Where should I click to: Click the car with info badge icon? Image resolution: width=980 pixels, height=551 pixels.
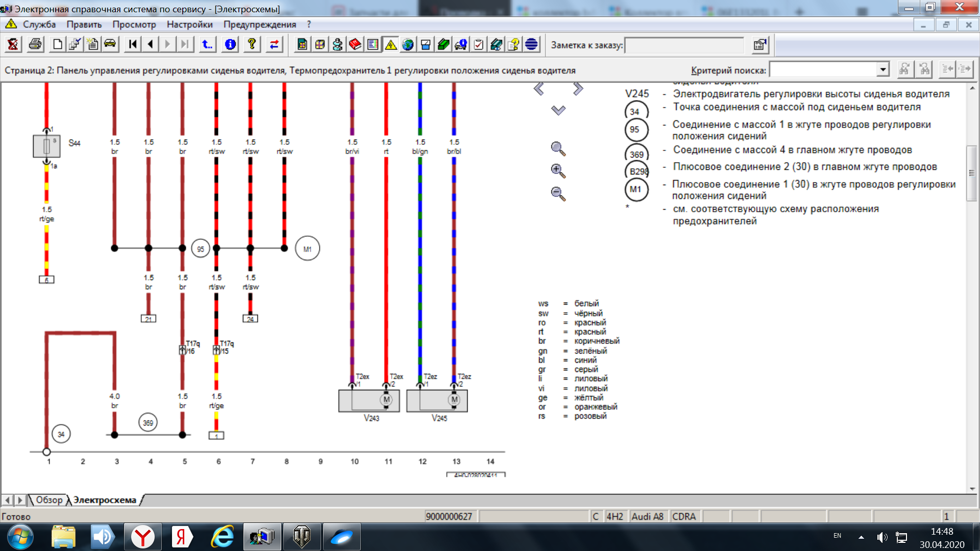point(461,45)
